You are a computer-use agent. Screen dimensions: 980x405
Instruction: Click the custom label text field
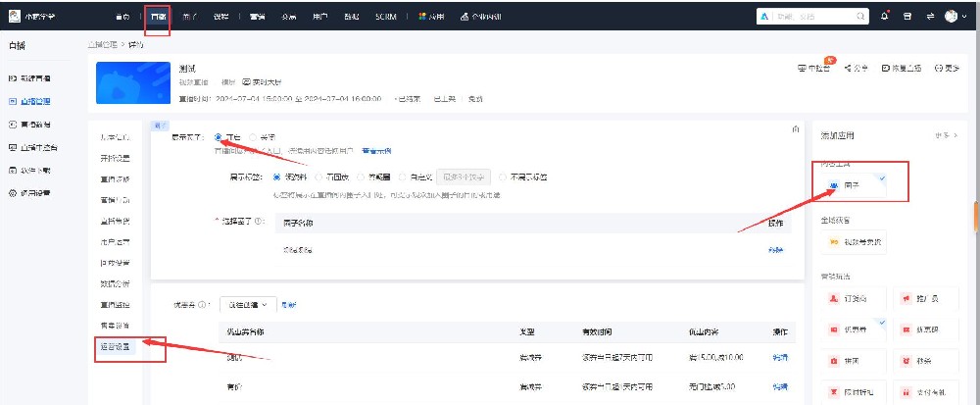coord(464,177)
